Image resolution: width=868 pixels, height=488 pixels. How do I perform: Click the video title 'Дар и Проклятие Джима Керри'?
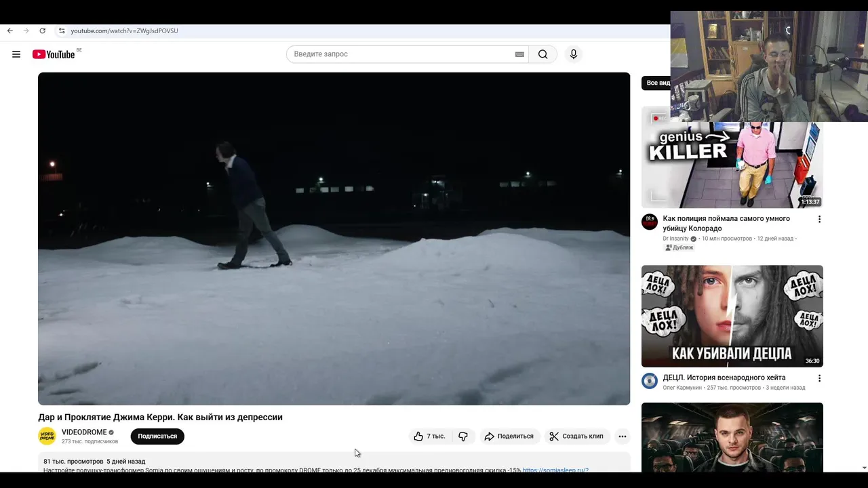pos(160,417)
